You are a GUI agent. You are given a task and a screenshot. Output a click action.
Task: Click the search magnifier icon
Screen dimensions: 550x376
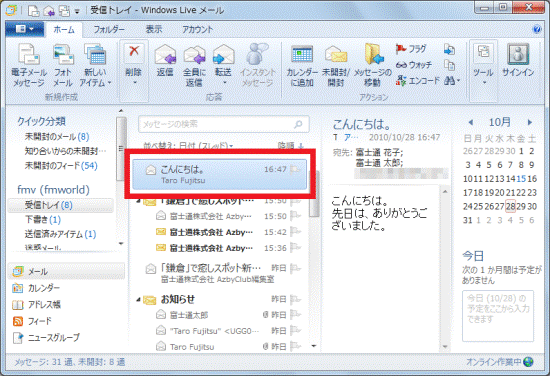[299, 124]
